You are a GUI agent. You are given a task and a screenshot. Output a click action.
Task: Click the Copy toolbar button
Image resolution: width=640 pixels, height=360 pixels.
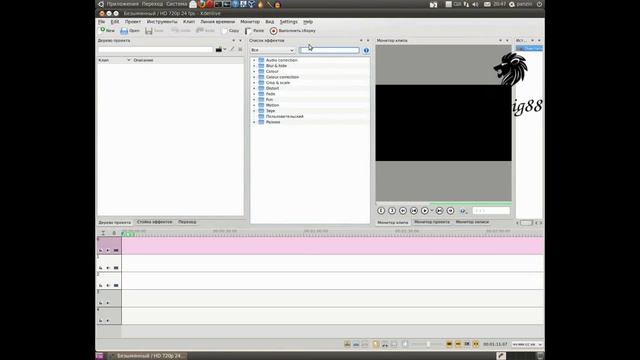coord(231,31)
